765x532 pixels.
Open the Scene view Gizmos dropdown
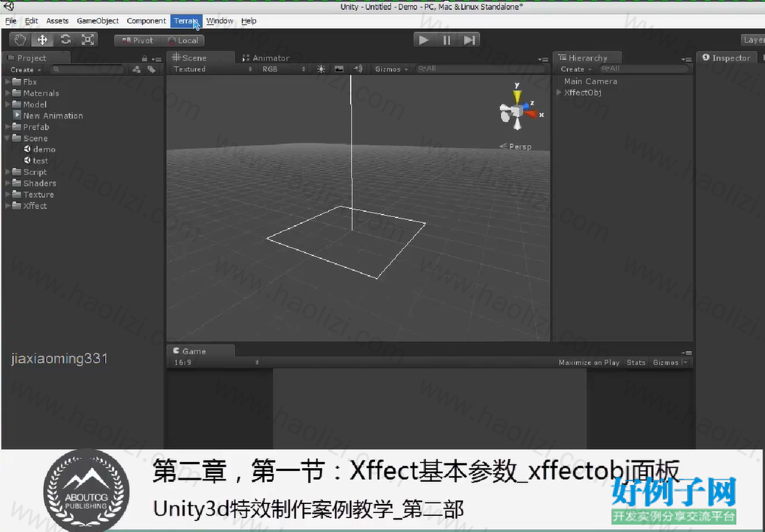click(x=392, y=69)
